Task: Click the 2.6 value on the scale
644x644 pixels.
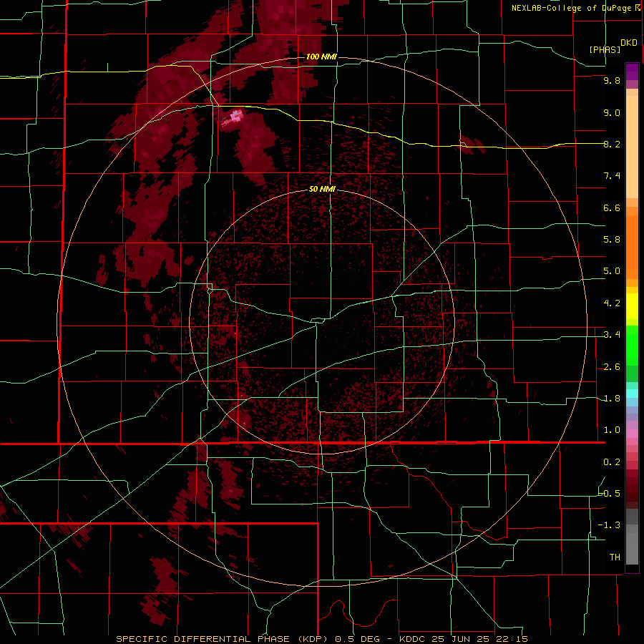Action: click(612, 367)
